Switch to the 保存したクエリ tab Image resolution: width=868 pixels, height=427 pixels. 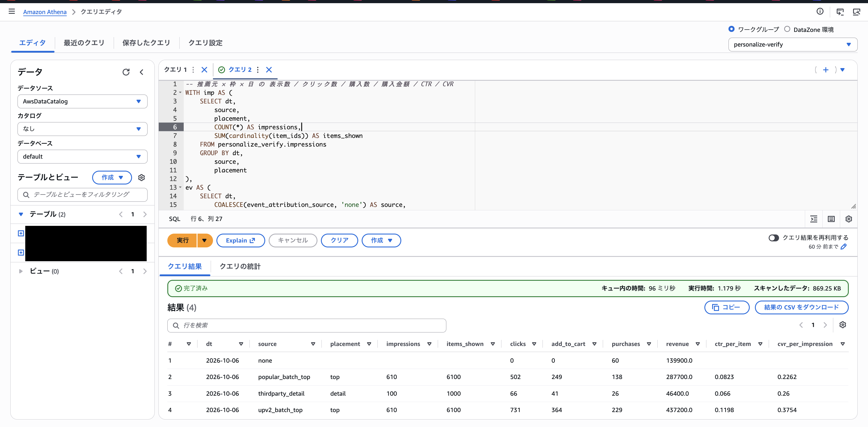click(x=146, y=43)
